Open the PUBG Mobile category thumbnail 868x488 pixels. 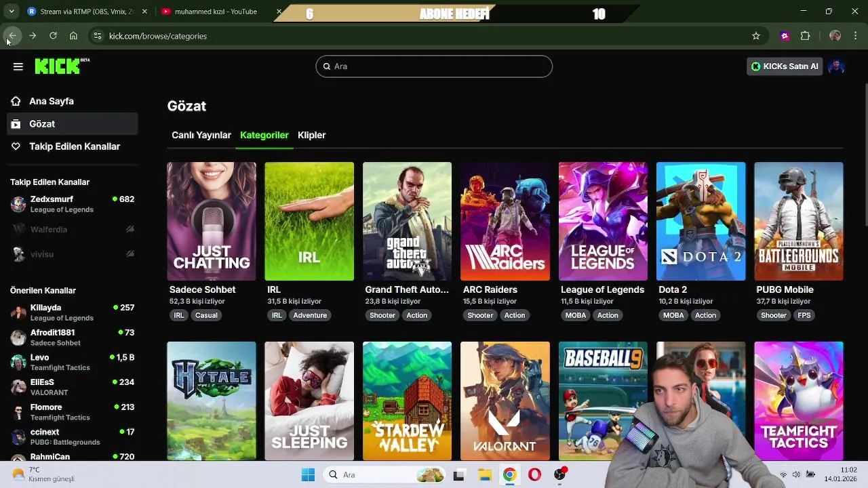point(799,221)
